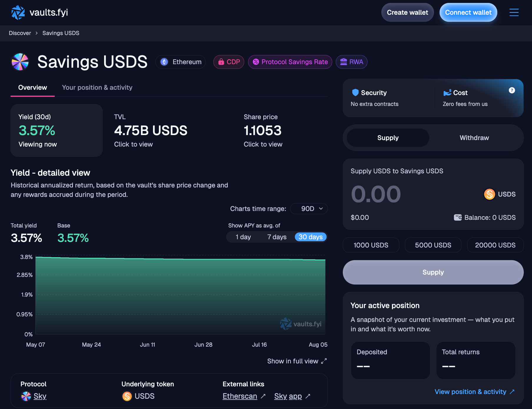Go to Discover breadcrumb
532x409 pixels.
coord(20,33)
